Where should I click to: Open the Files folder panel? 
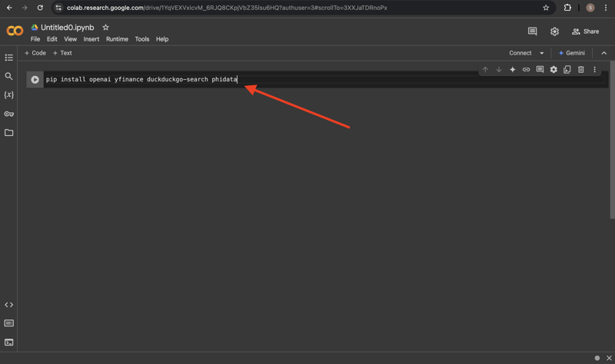point(9,133)
